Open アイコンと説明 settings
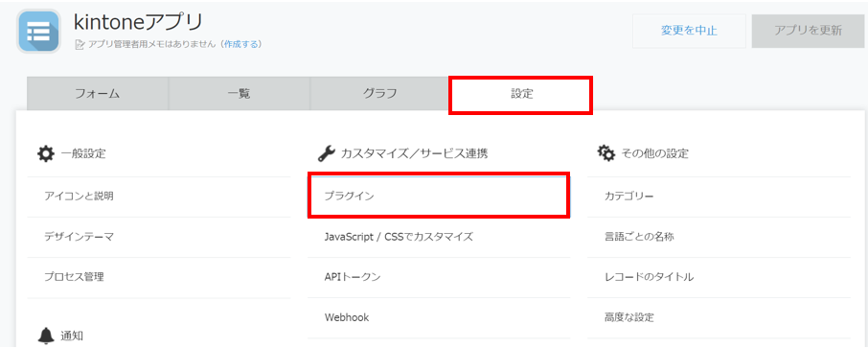Viewport: 868px width, 348px height. [x=159, y=197]
